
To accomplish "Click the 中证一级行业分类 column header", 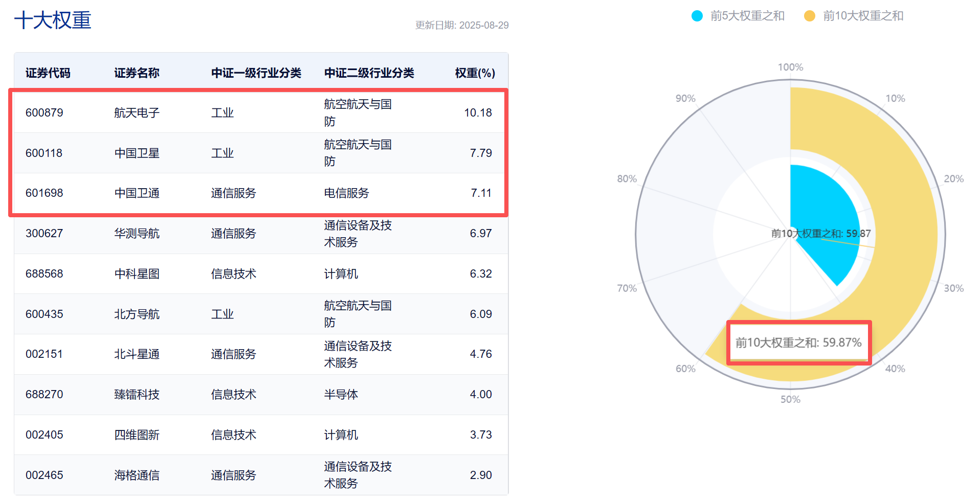I will [256, 73].
